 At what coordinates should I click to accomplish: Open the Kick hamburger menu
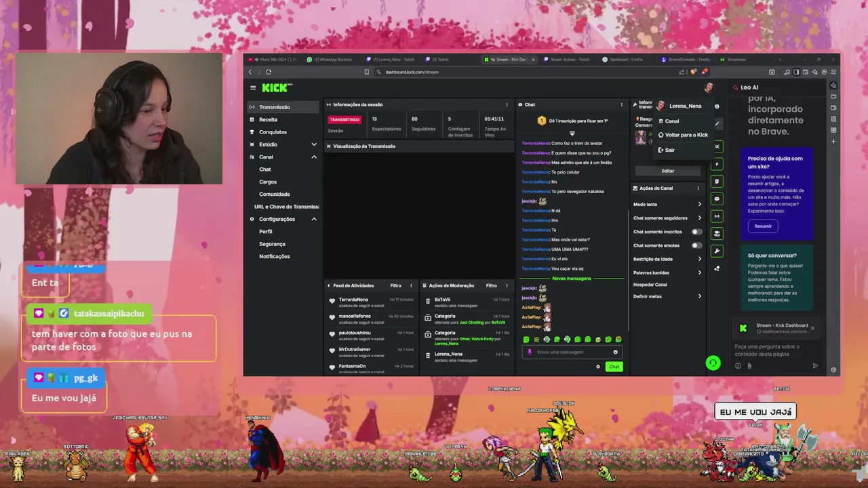tap(253, 87)
